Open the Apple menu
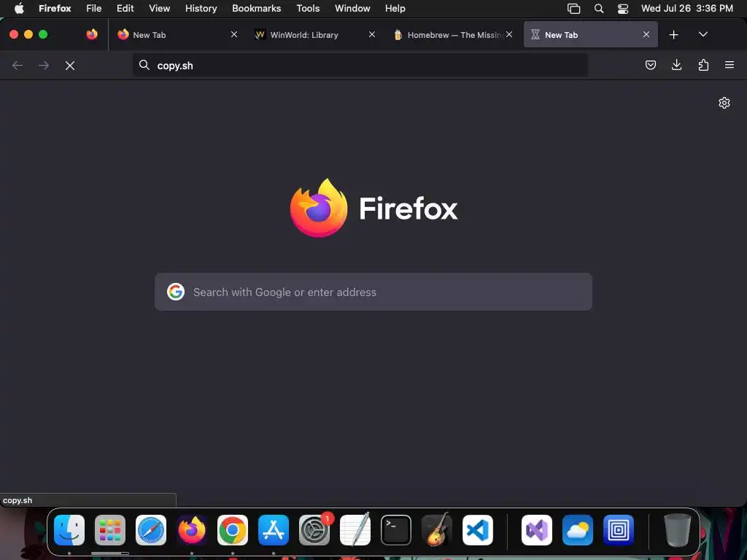 (x=19, y=9)
